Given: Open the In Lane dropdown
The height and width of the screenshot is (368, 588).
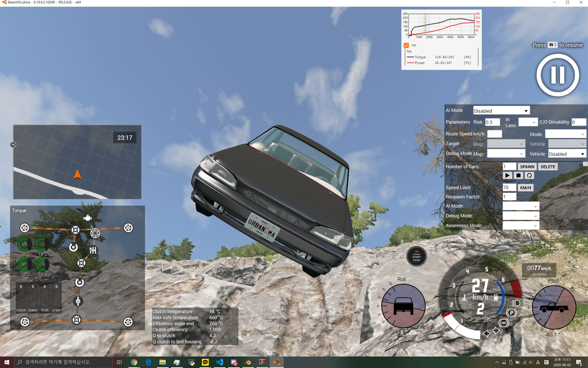Looking at the screenshot, I should (528, 122).
